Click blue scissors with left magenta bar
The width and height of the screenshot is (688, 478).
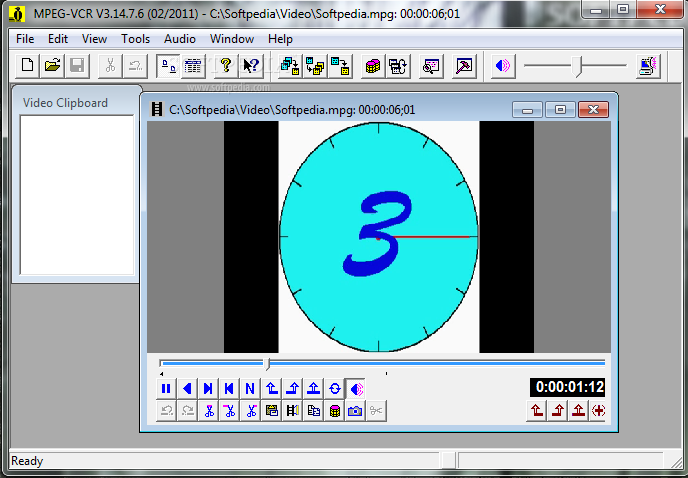[229, 411]
